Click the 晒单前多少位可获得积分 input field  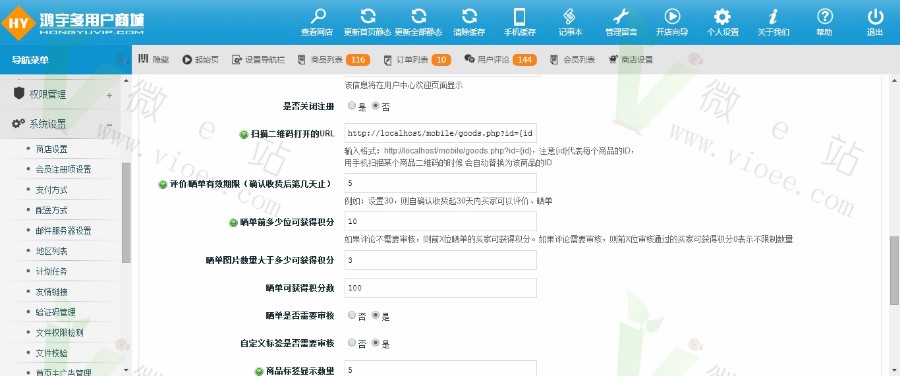[440, 221]
